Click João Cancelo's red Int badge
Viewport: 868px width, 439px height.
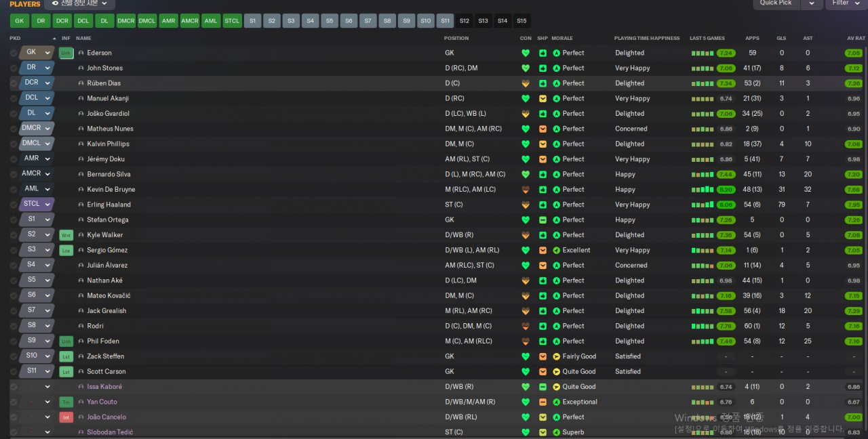(x=66, y=417)
